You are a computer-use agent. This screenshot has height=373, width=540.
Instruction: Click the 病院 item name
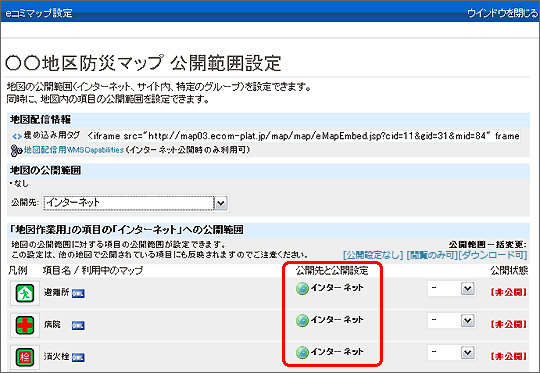click(x=52, y=324)
